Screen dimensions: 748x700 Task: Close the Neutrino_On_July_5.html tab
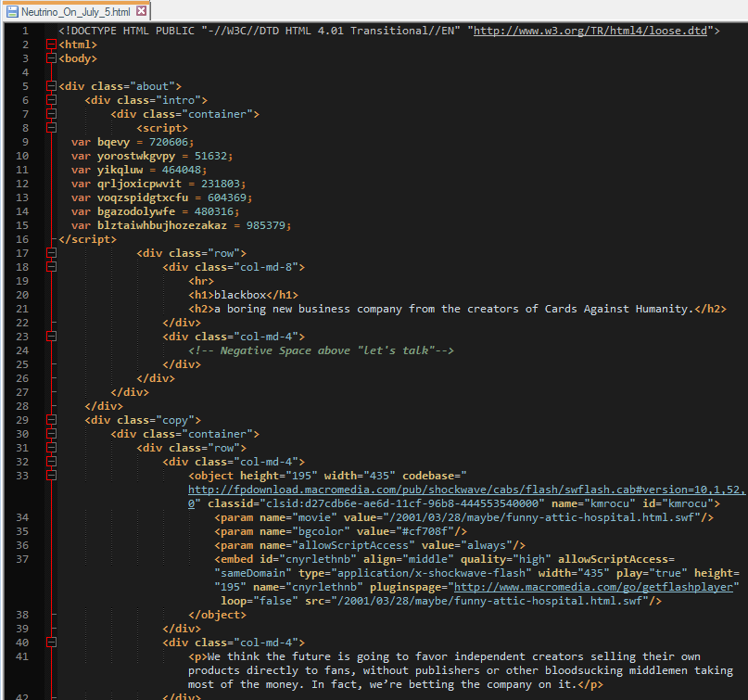pyautogui.click(x=141, y=12)
